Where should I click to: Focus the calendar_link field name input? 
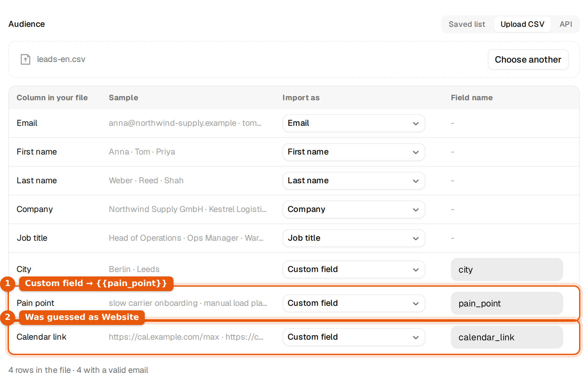click(507, 337)
